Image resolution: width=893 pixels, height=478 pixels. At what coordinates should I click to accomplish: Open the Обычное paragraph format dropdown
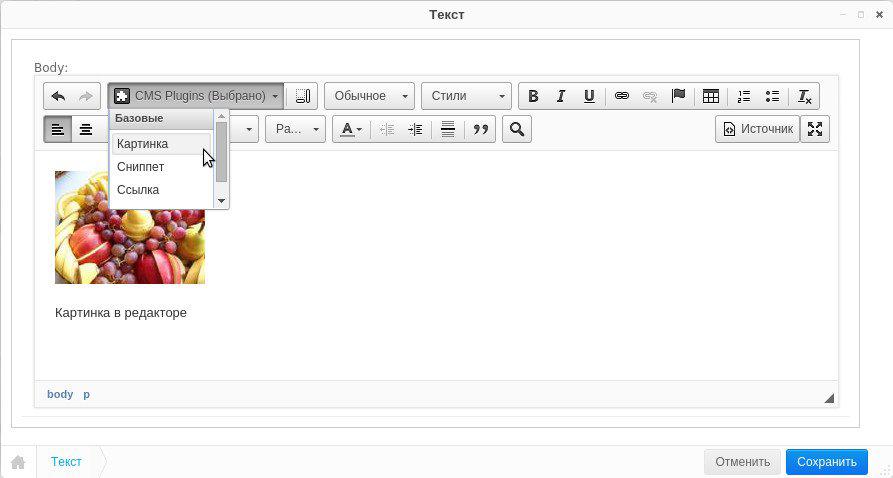(x=368, y=96)
